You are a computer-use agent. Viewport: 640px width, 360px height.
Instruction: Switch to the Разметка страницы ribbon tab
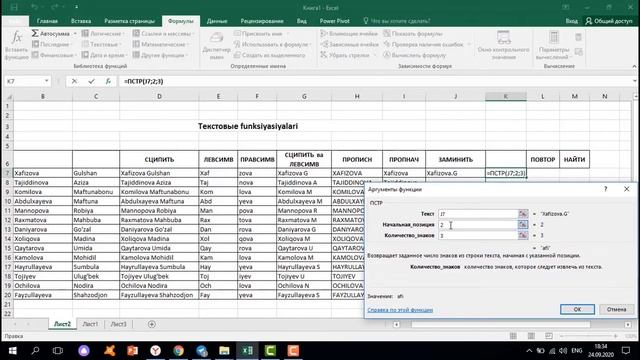coord(129,21)
